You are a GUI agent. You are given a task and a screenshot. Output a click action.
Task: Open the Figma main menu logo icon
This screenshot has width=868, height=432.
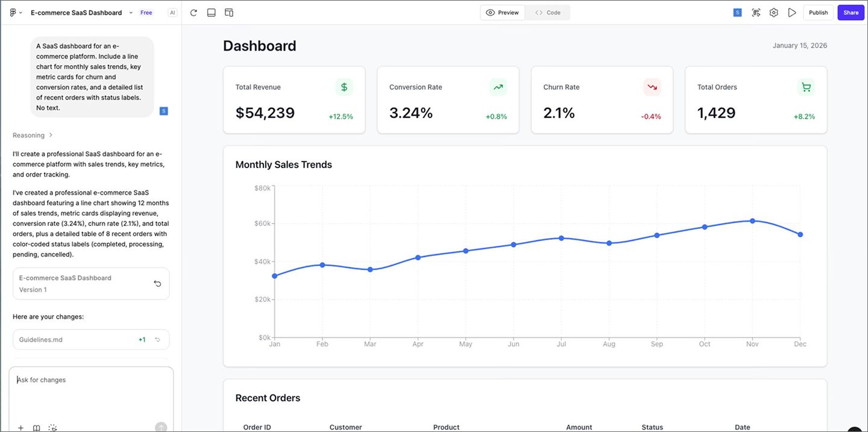(x=12, y=12)
